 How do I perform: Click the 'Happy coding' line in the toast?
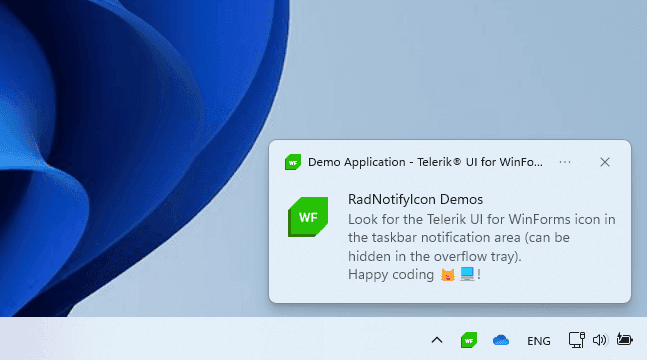tap(414, 275)
